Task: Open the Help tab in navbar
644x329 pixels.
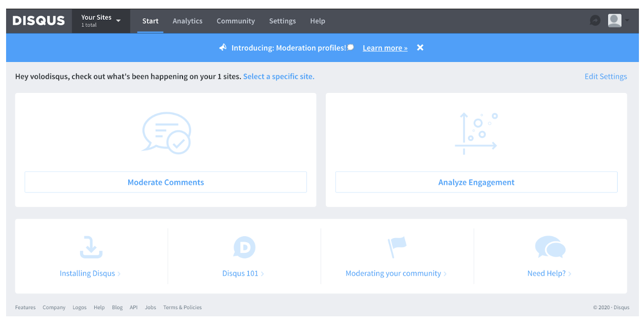Action: [317, 21]
